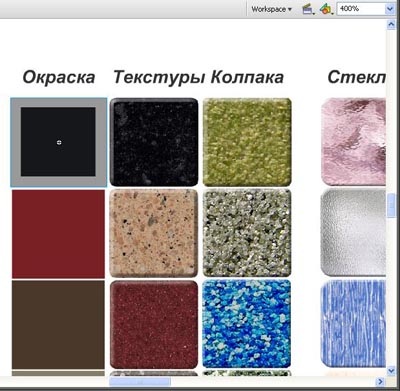The height and width of the screenshot is (391, 400).
Task: Select the frosted silver glass tile
Action: [x=353, y=233]
